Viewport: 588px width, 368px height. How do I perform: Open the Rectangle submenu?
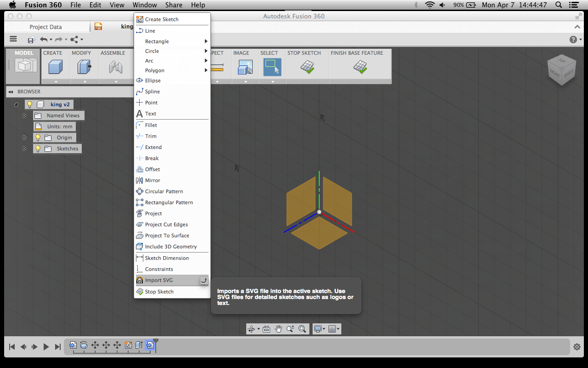pos(172,41)
